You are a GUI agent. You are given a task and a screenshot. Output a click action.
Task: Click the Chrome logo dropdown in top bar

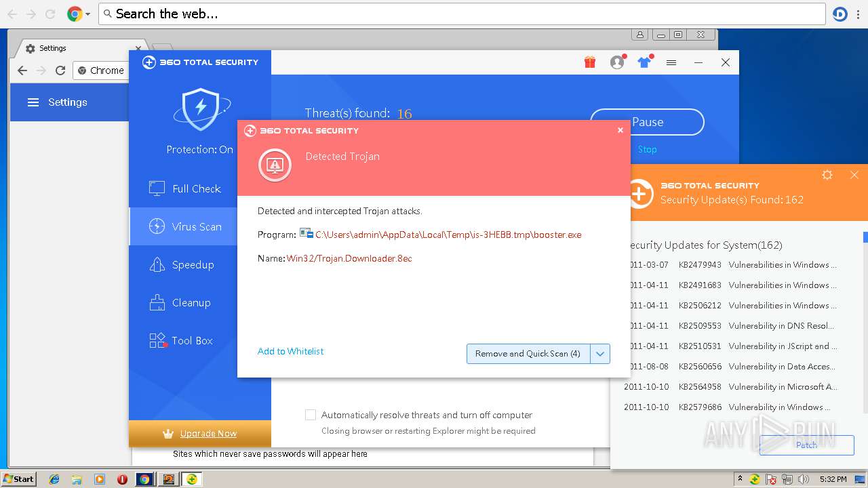point(79,14)
